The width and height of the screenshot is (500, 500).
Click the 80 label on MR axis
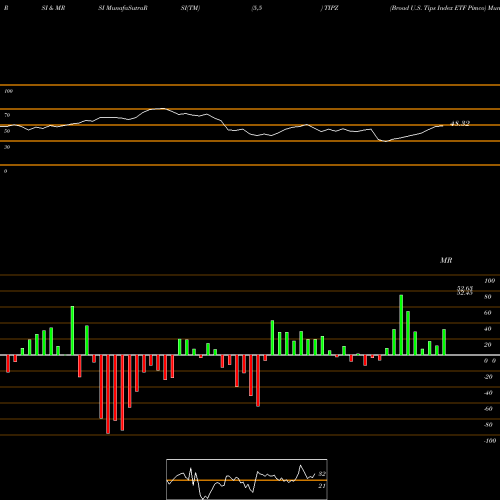click(488, 297)
